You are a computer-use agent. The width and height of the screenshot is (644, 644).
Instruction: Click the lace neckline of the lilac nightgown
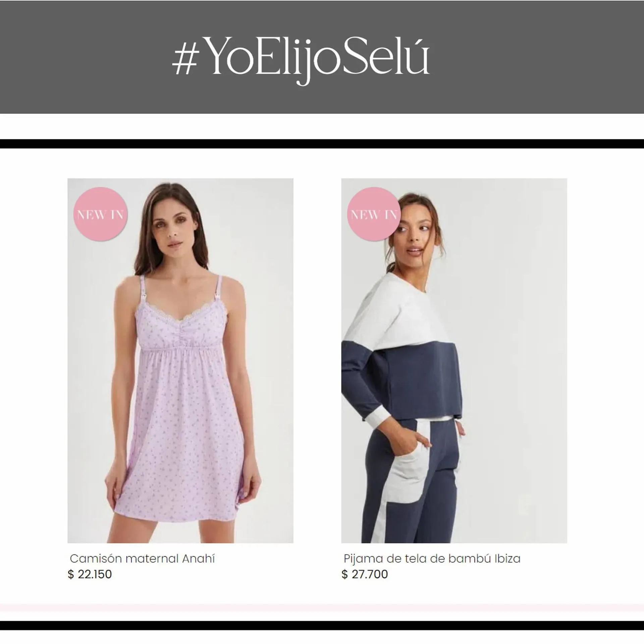(183, 314)
